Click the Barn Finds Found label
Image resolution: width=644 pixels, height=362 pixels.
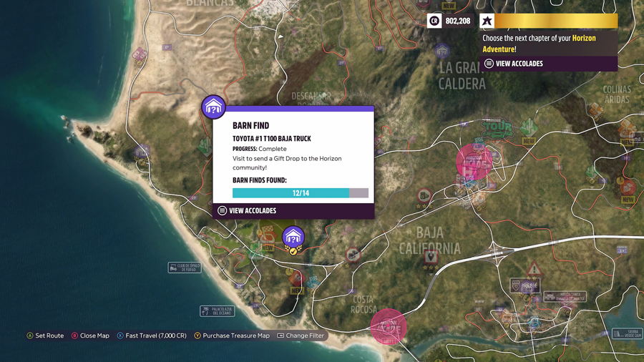point(260,180)
